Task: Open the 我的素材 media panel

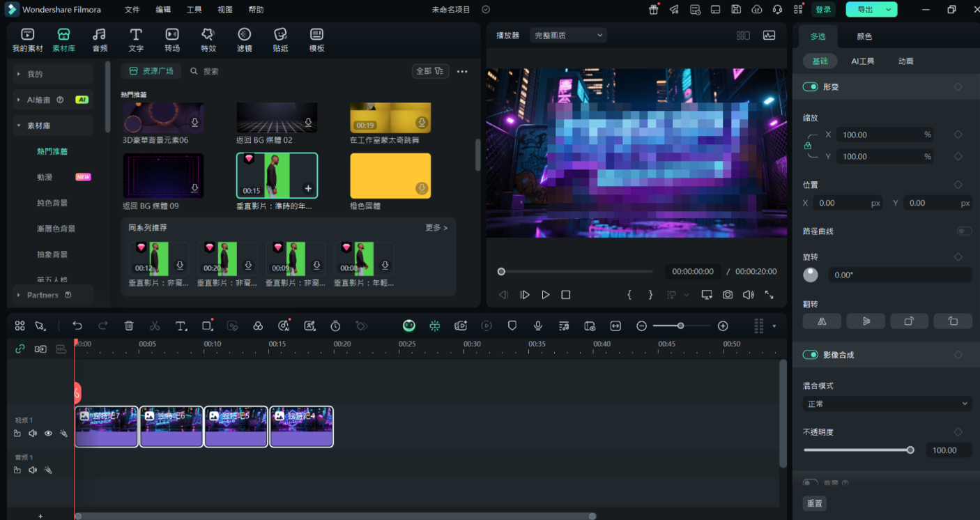Action: [x=27, y=40]
